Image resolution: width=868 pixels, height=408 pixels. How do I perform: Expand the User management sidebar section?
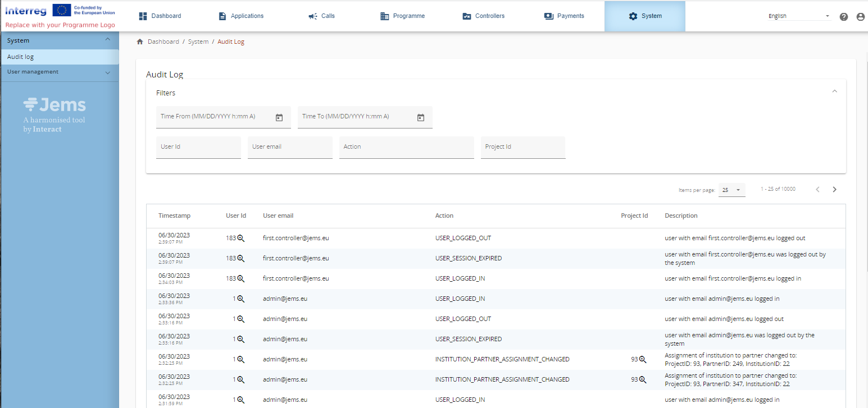pyautogui.click(x=107, y=72)
